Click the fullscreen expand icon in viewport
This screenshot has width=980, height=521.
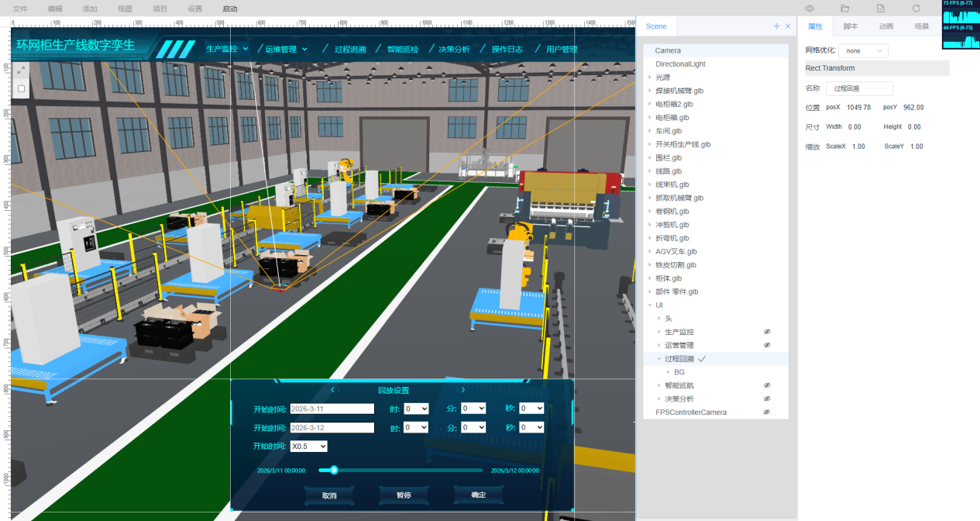point(21,70)
